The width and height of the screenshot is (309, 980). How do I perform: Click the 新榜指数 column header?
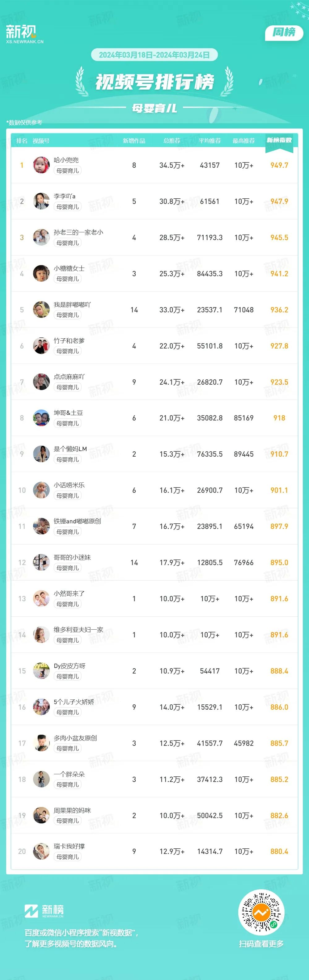click(x=279, y=140)
